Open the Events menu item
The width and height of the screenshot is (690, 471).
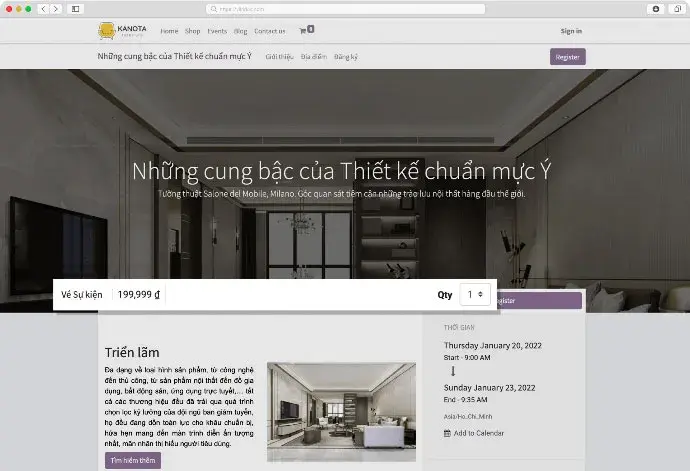(x=217, y=31)
